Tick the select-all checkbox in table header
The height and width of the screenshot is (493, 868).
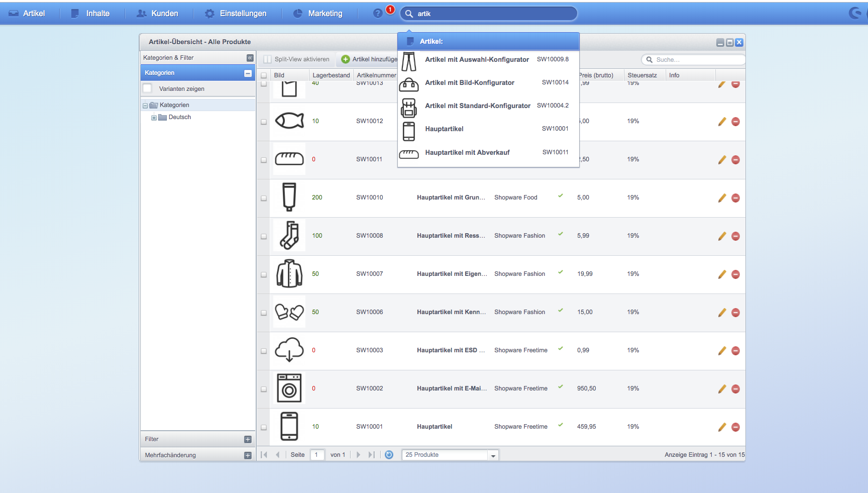264,75
